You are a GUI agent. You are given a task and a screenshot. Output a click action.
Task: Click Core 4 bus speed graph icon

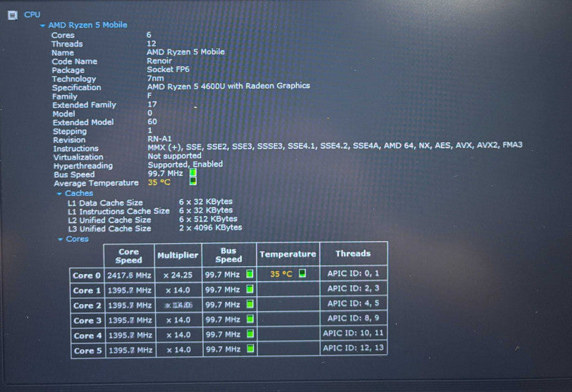[250, 333]
